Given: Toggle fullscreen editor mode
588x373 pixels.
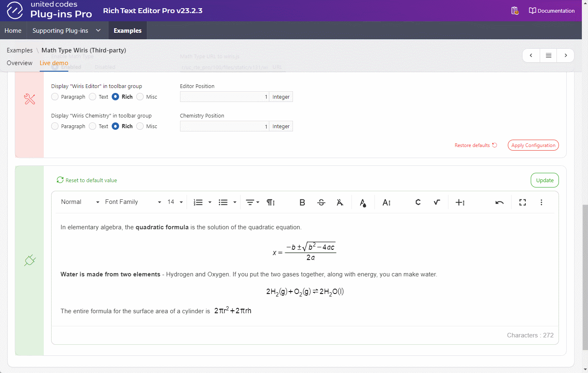Looking at the screenshot, I should 523,202.
